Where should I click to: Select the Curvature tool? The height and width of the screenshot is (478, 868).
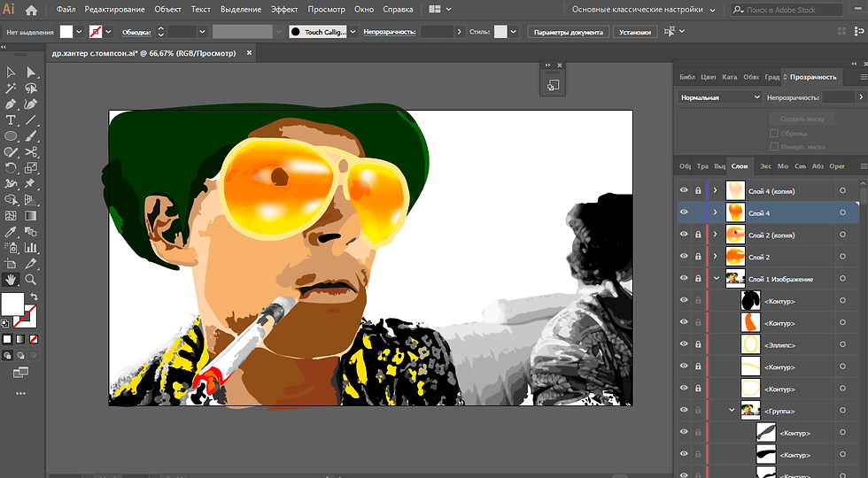[31, 104]
